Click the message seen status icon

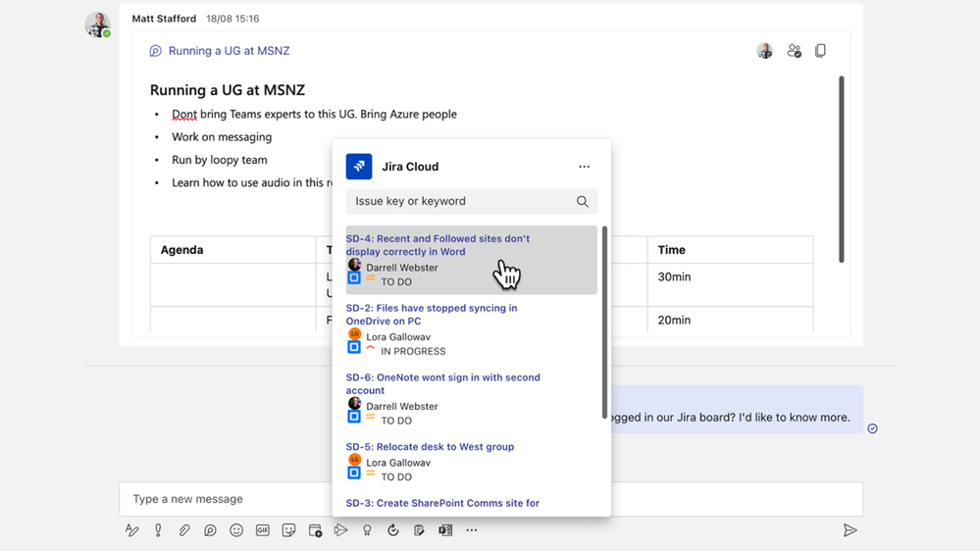[872, 428]
